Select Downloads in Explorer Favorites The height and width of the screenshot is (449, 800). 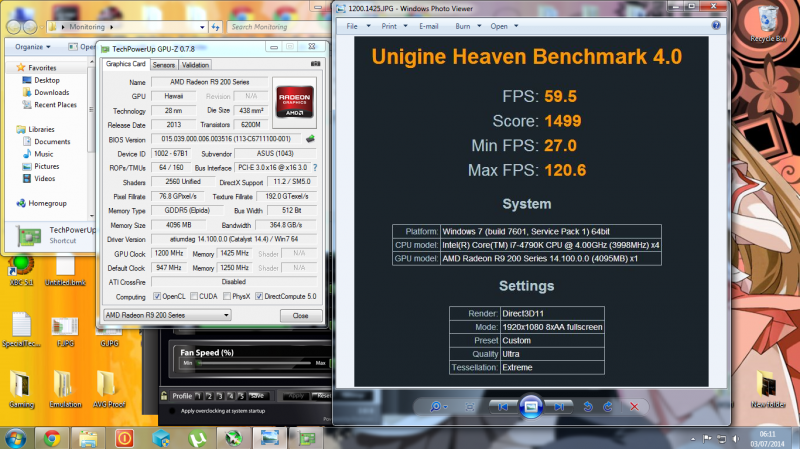(46, 92)
